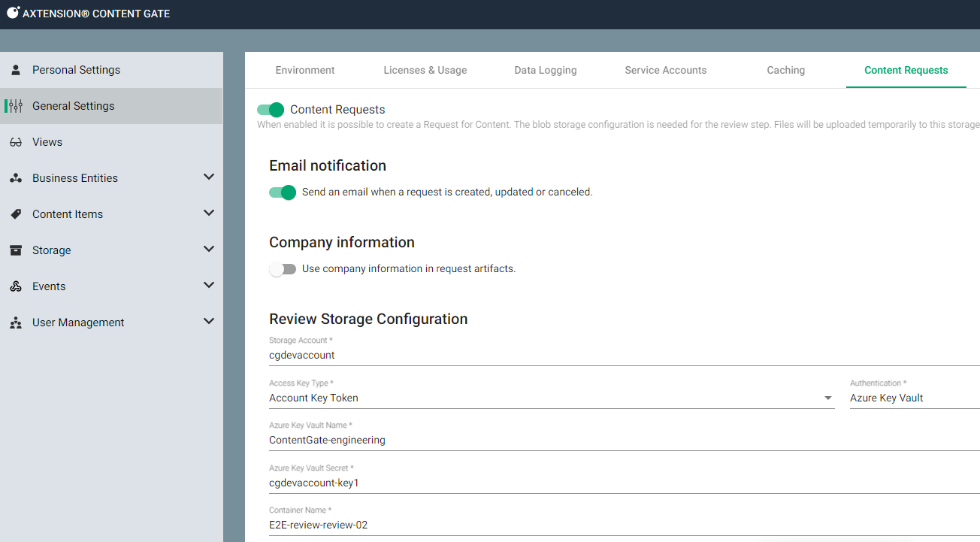Open the Access Key Type dropdown
The width and height of the screenshot is (980, 542).
coord(551,398)
